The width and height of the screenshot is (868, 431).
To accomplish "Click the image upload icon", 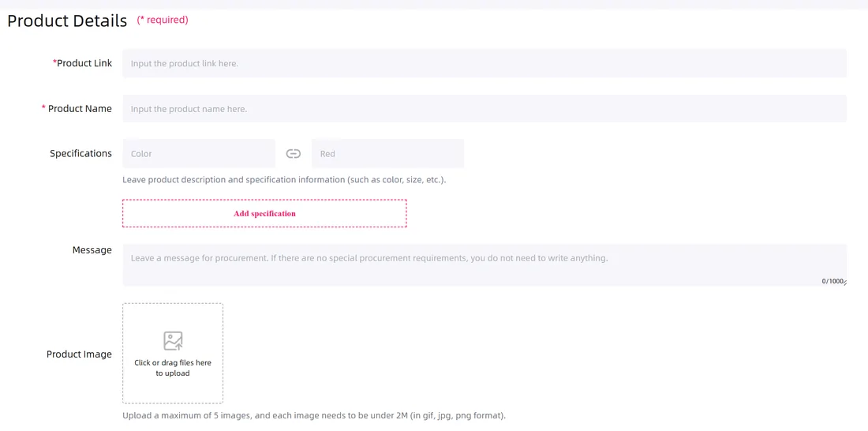I will coord(173,341).
